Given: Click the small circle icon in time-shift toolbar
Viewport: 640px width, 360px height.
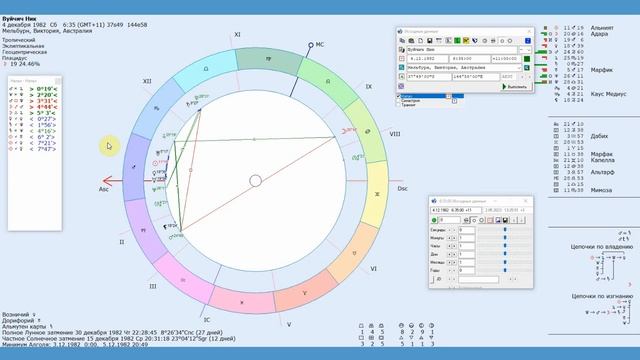Looking at the screenshot, I should 474,220.
